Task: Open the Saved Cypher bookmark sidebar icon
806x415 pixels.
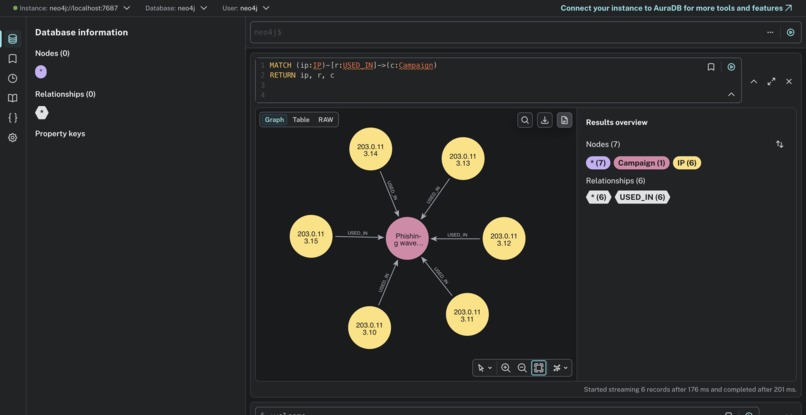Action: coord(12,59)
